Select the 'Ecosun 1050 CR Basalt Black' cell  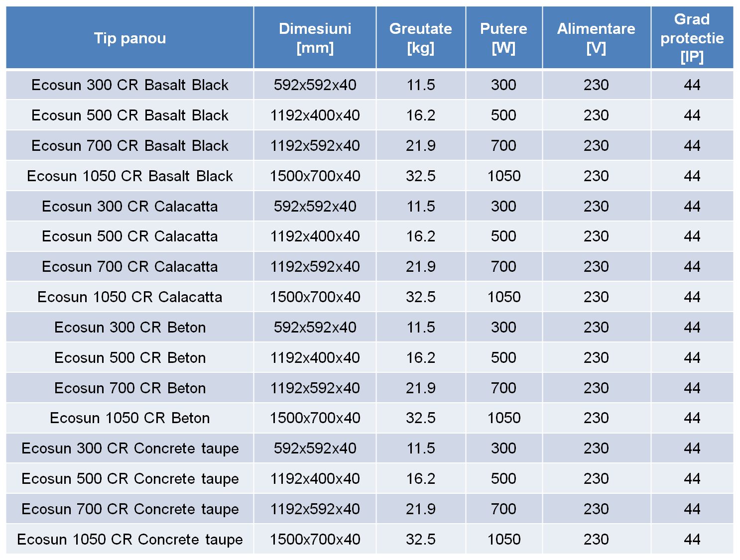click(x=129, y=176)
